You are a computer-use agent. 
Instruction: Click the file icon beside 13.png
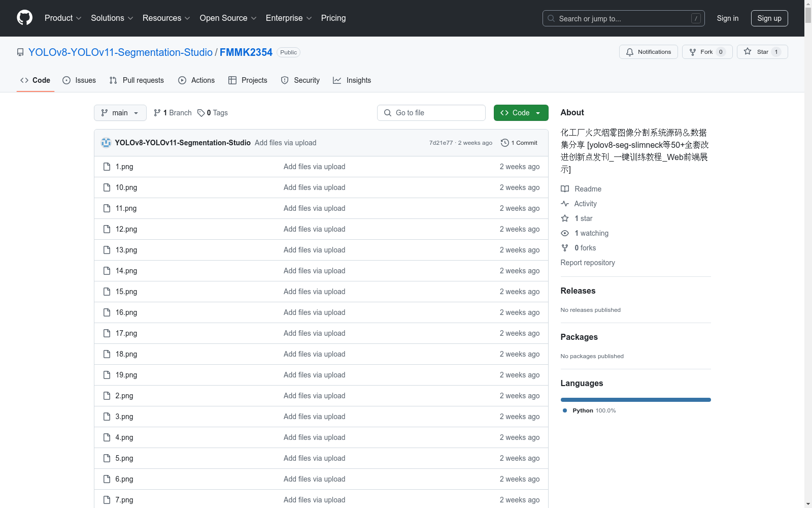107,250
